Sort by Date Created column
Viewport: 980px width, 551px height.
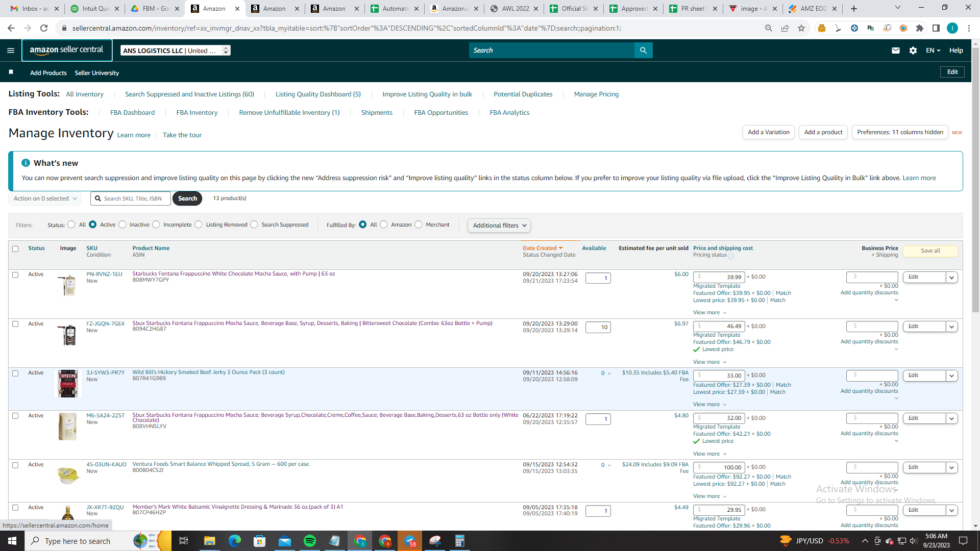[x=542, y=248]
